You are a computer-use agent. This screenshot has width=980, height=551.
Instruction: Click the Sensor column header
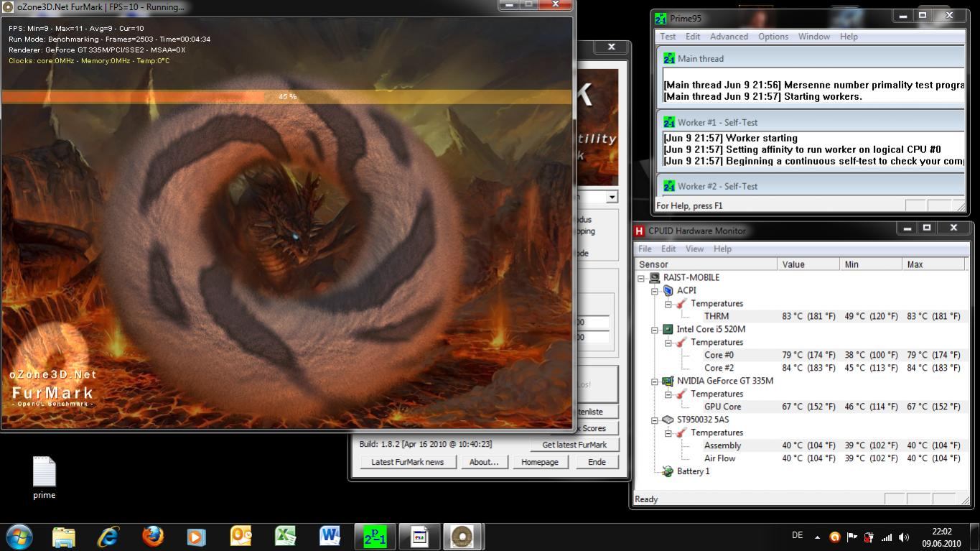[706, 264]
